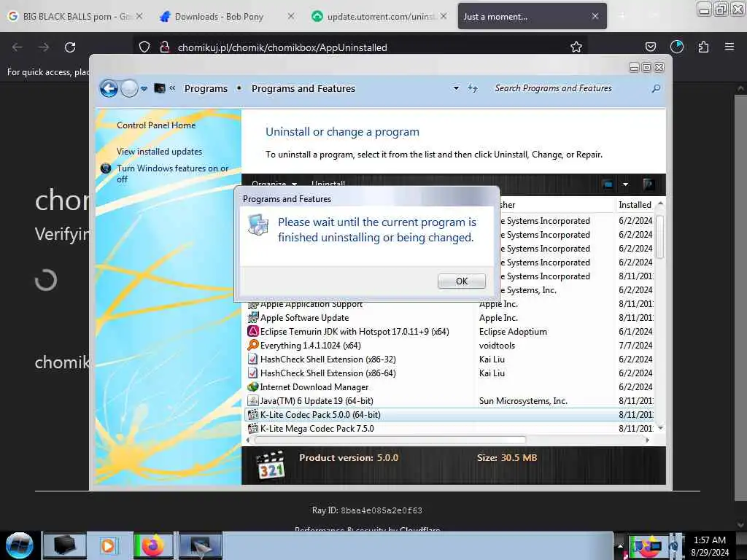
Task: Open Firefox from the taskbar
Action: (153, 545)
